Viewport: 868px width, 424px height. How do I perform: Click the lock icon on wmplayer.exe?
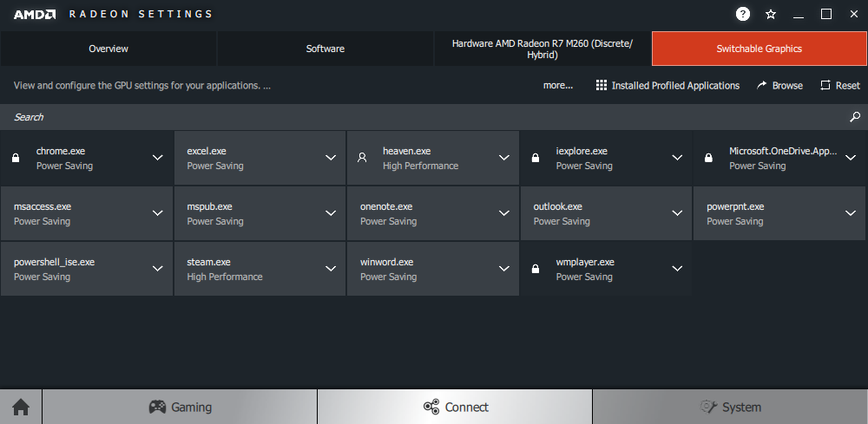535,269
